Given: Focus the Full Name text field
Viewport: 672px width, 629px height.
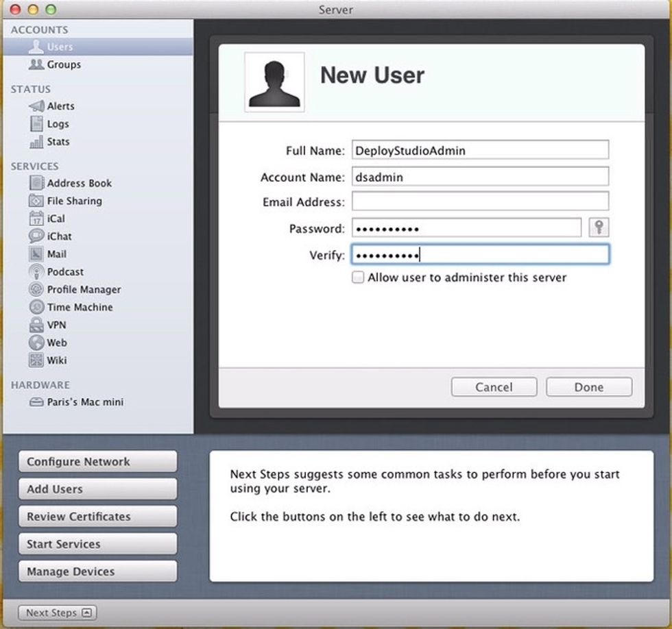Looking at the screenshot, I should 480,149.
